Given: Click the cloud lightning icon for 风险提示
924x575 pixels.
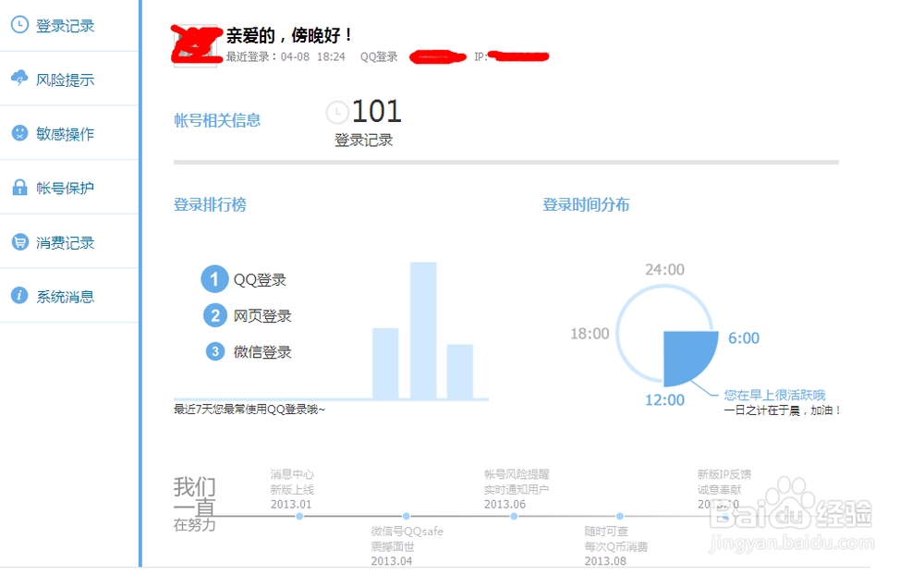Looking at the screenshot, I should tap(19, 79).
